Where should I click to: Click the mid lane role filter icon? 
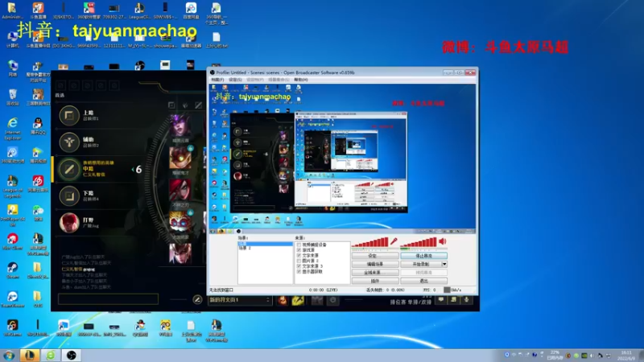pos(198,105)
